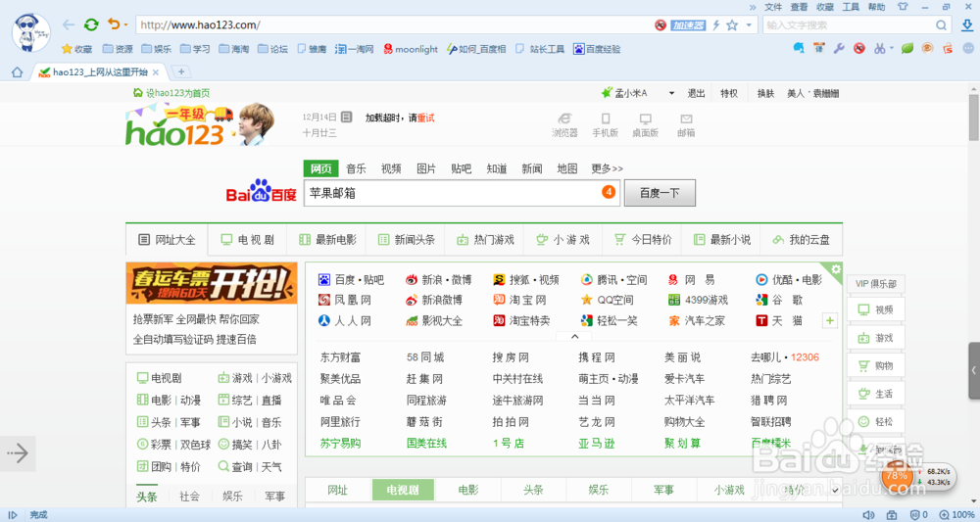The height and width of the screenshot is (522, 980).
Task: Click the orange undo arrow icon
Action: pos(114,24)
